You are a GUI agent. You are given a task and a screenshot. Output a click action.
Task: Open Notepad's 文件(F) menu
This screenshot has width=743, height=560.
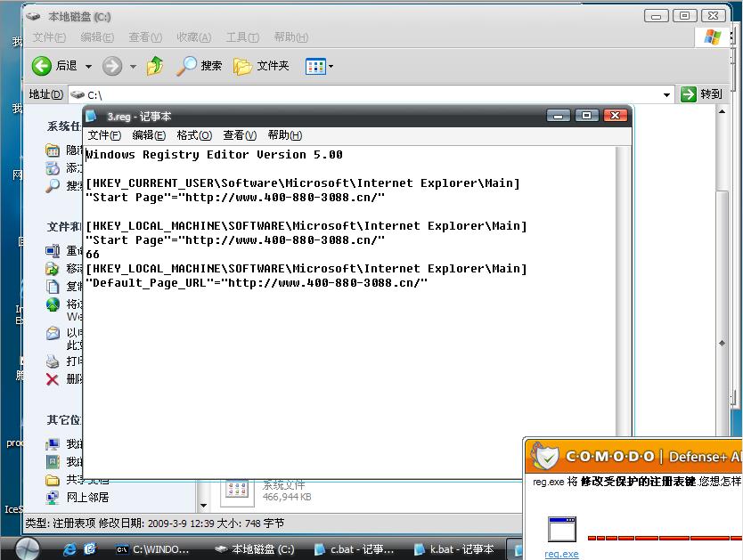point(104,135)
